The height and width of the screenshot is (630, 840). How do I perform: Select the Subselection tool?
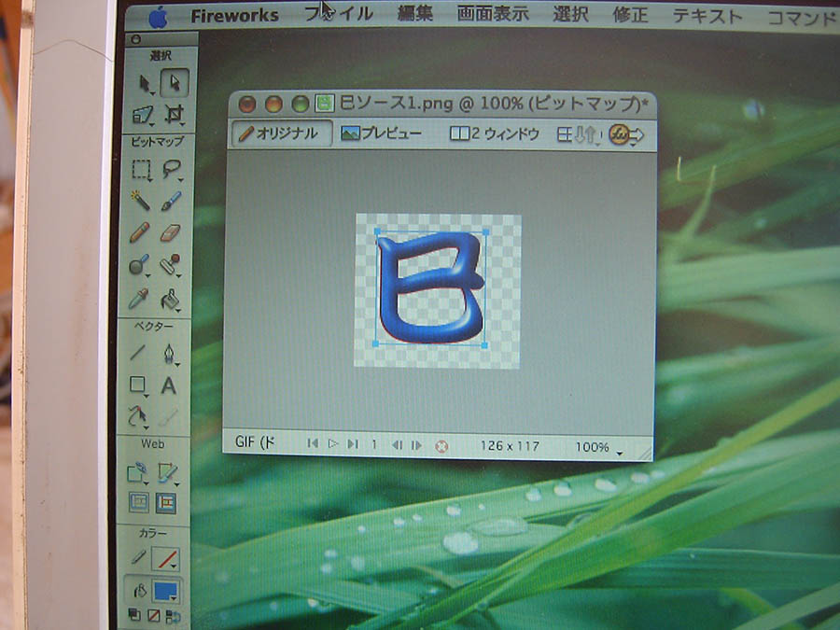175,82
